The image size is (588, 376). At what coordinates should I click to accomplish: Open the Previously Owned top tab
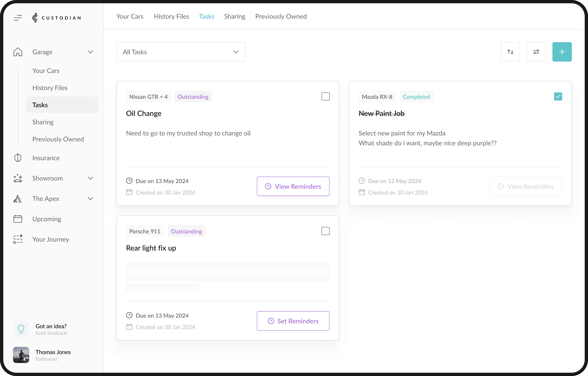(x=281, y=16)
